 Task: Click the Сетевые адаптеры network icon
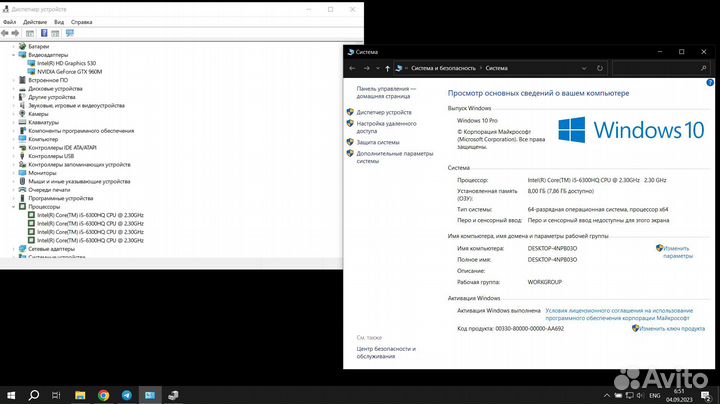coord(22,249)
